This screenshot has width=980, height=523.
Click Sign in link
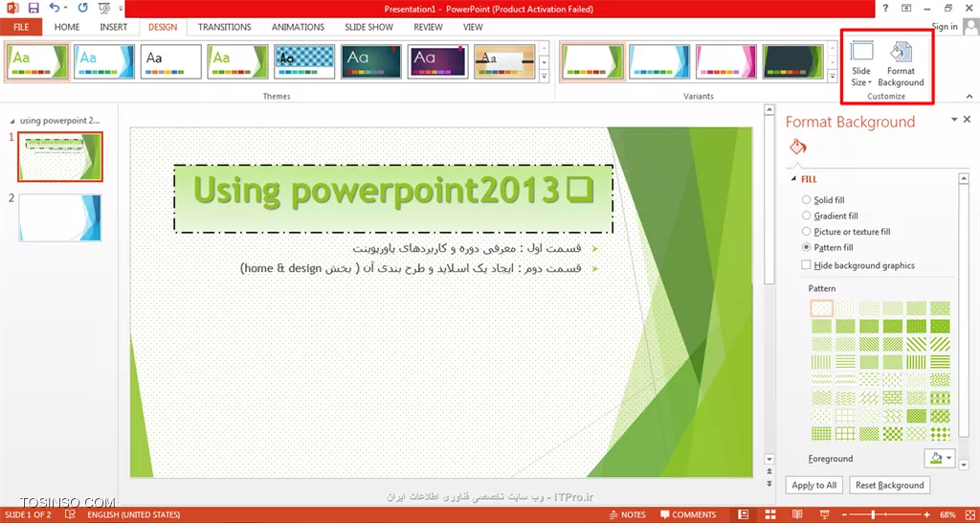pyautogui.click(x=945, y=26)
